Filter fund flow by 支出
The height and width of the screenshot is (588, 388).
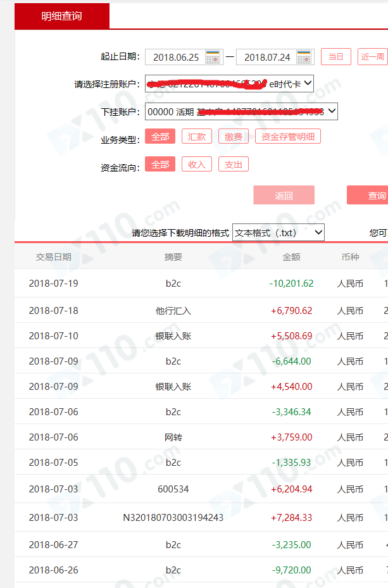[234, 165]
